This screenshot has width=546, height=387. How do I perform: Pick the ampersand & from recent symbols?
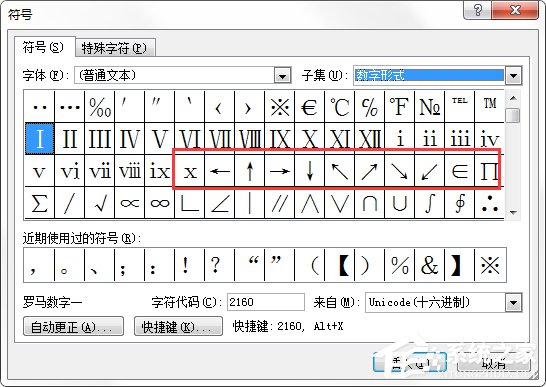429,265
